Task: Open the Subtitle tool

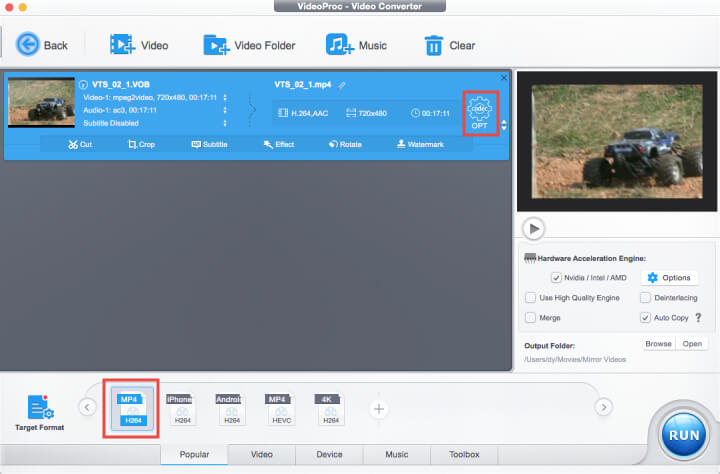Action: (x=209, y=144)
